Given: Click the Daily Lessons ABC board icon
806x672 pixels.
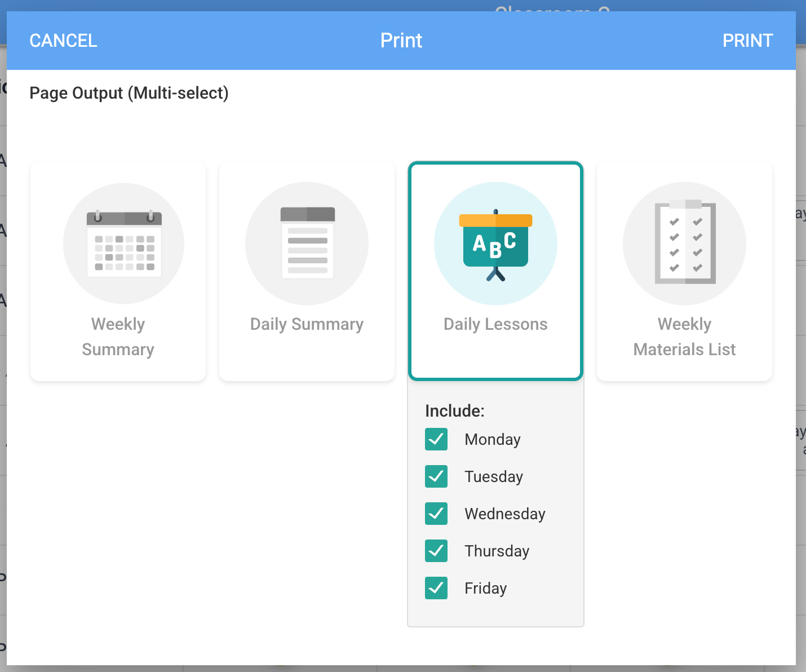Looking at the screenshot, I should click(495, 244).
